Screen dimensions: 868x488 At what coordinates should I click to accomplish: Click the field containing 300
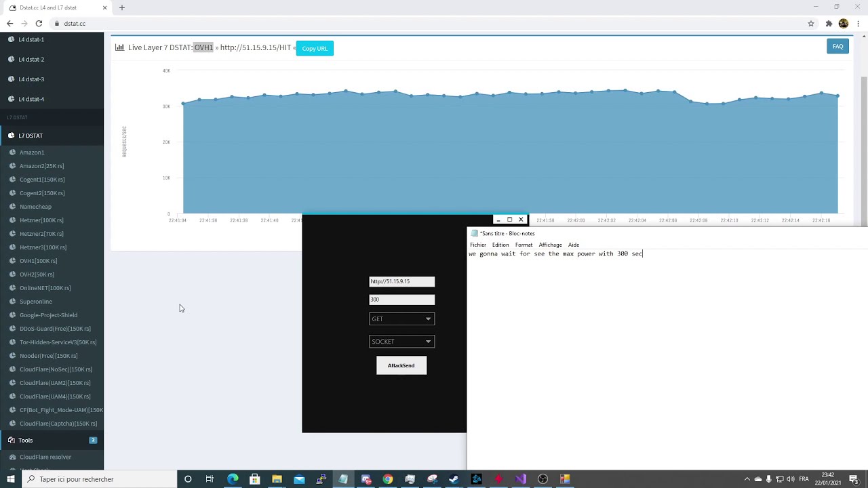[401, 300]
